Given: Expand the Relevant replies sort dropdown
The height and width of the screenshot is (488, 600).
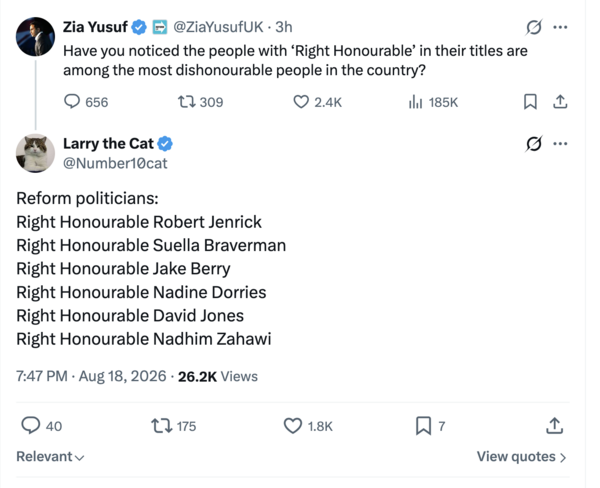Looking at the screenshot, I should (x=50, y=457).
